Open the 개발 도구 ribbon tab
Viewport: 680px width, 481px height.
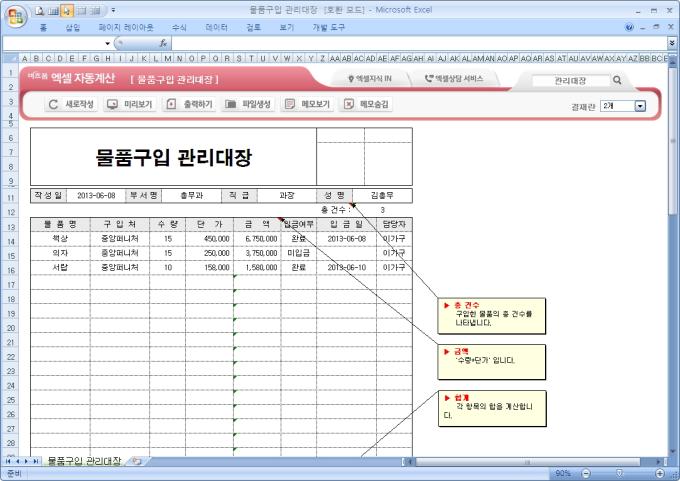tap(329, 28)
